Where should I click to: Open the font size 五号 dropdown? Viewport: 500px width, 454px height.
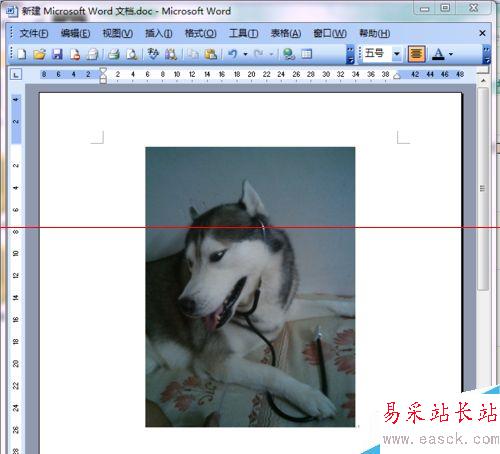coord(397,54)
